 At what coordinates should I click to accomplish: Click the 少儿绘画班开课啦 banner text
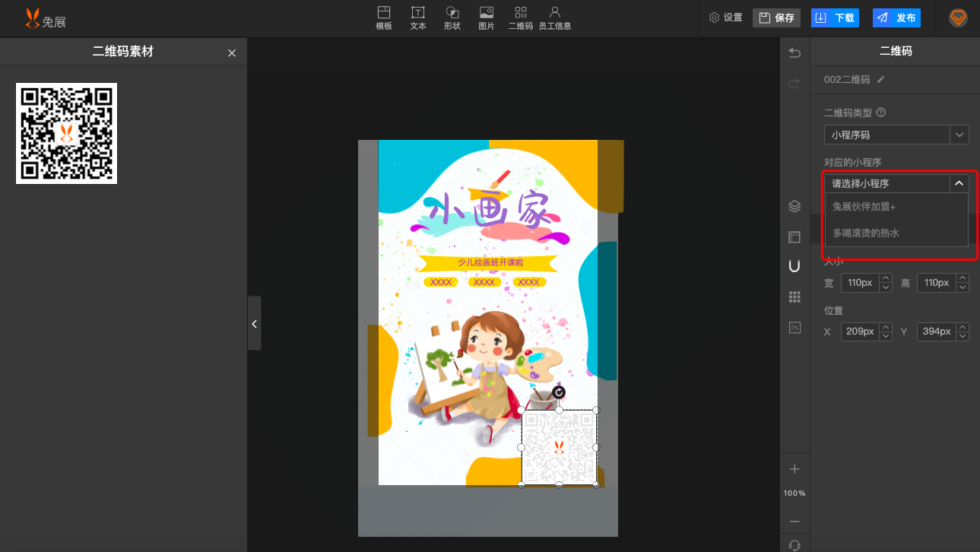tap(490, 262)
